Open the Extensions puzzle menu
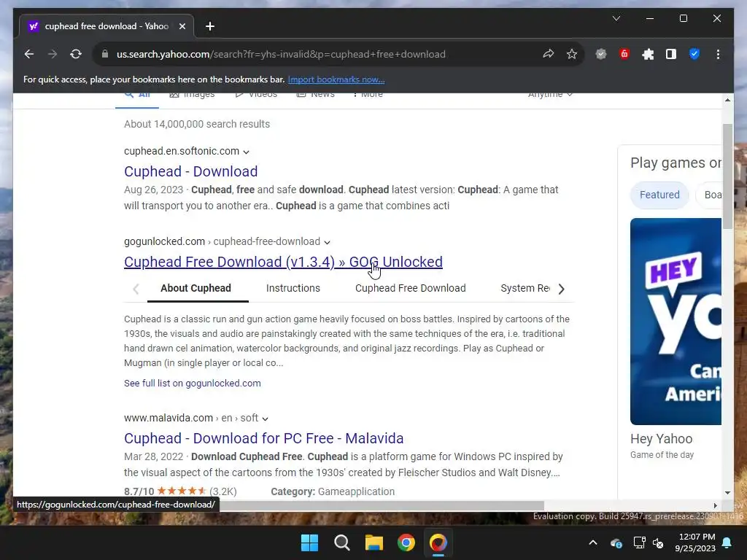This screenshot has width=747, height=560. click(x=648, y=54)
